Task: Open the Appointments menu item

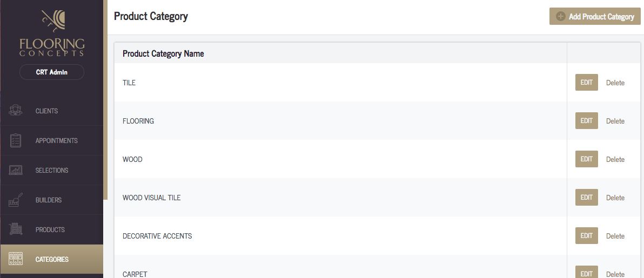Action: click(56, 140)
